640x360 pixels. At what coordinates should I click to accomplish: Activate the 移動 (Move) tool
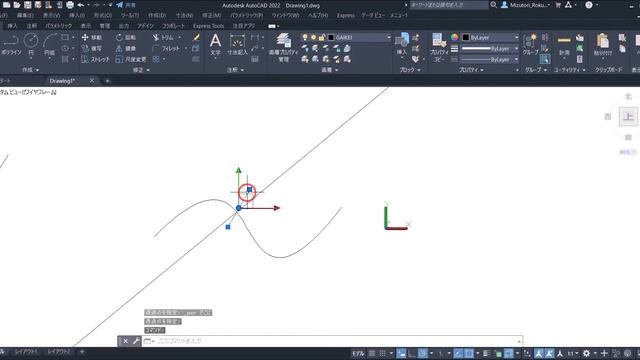[x=92, y=38]
